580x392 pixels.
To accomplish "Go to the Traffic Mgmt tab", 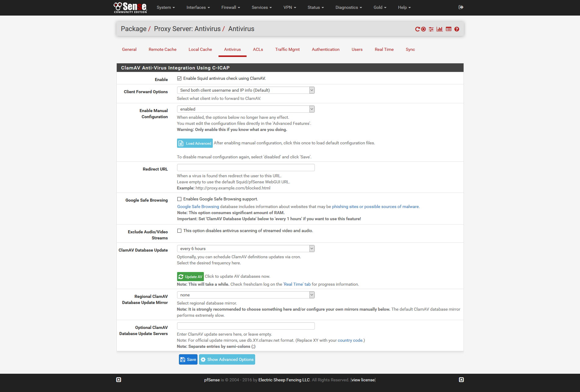I will (x=287, y=49).
